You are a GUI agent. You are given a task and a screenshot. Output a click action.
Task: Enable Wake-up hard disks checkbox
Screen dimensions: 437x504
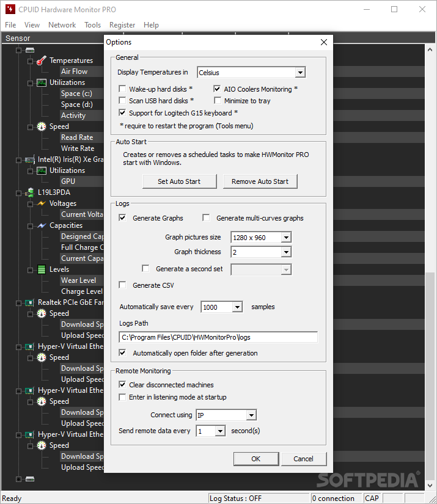(122, 89)
